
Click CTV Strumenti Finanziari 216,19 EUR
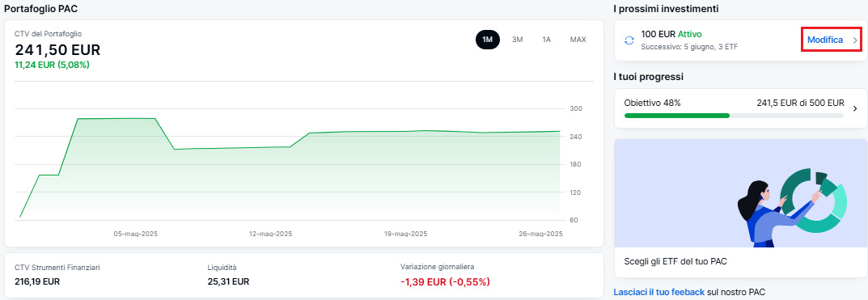[37, 281]
